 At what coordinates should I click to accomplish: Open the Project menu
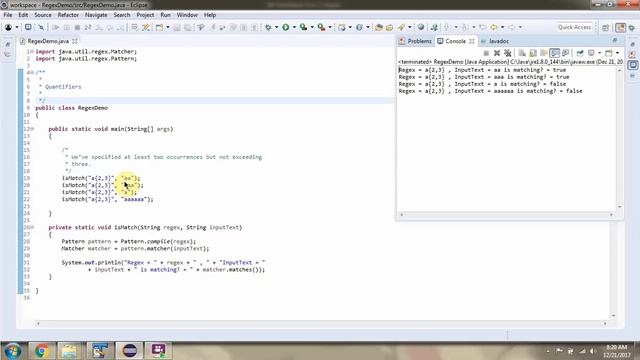145,15
